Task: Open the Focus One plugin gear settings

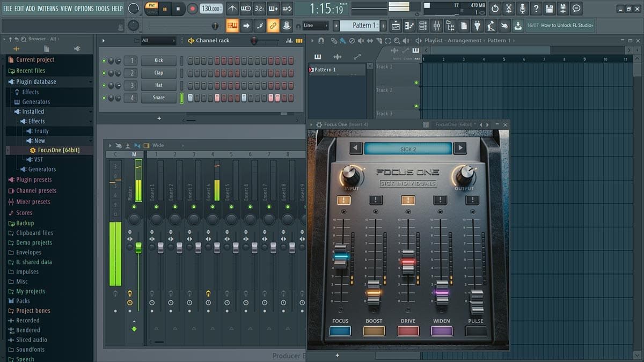Action: coord(319,124)
